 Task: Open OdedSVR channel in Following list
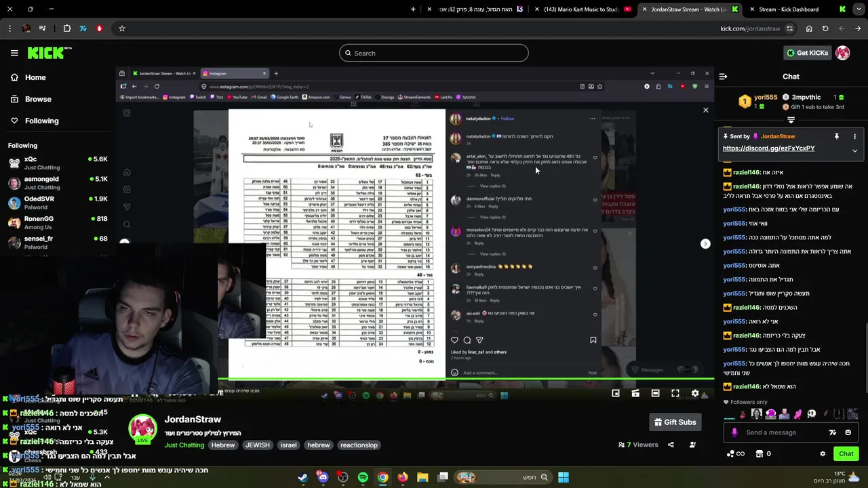(x=58, y=203)
